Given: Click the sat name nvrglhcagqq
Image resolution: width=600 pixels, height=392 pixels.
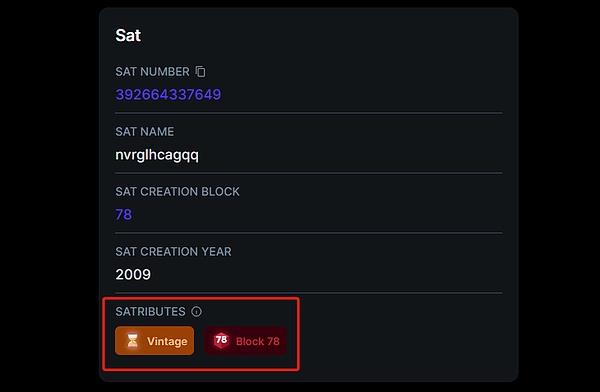Looking at the screenshot, I should coord(157,155).
